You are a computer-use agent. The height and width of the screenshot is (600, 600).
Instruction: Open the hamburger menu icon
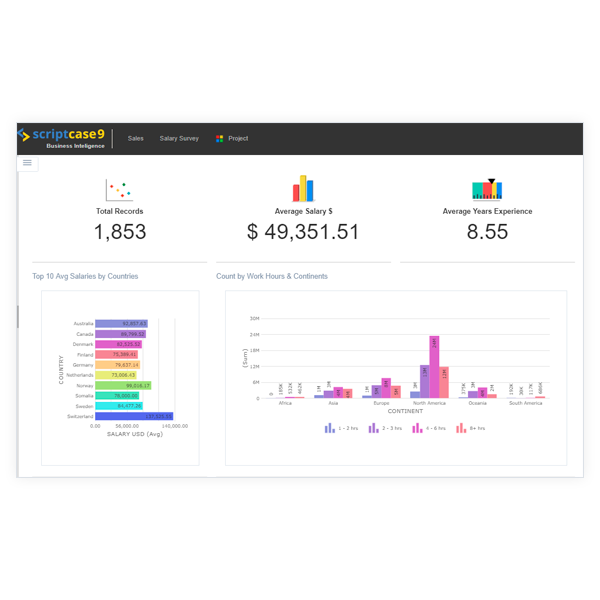point(27,163)
